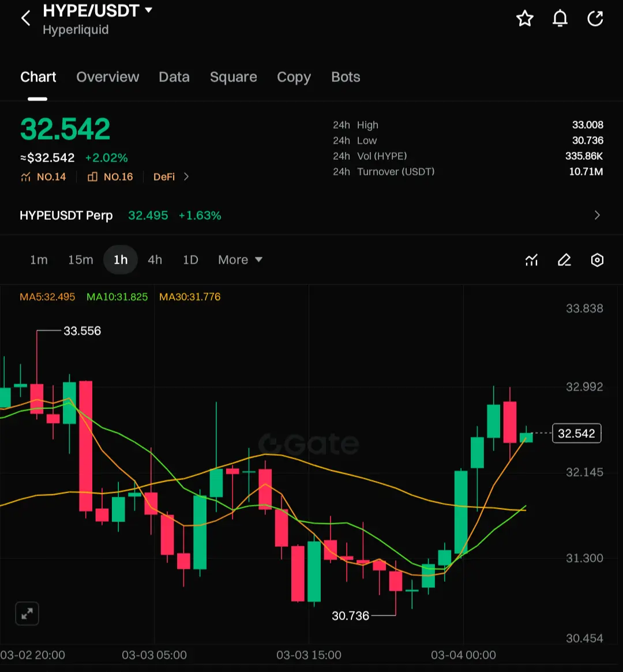The height and width of the screenshot is (672, 623).
Task: Tap the MA5:32.495 indicator label
Action: 47,296
